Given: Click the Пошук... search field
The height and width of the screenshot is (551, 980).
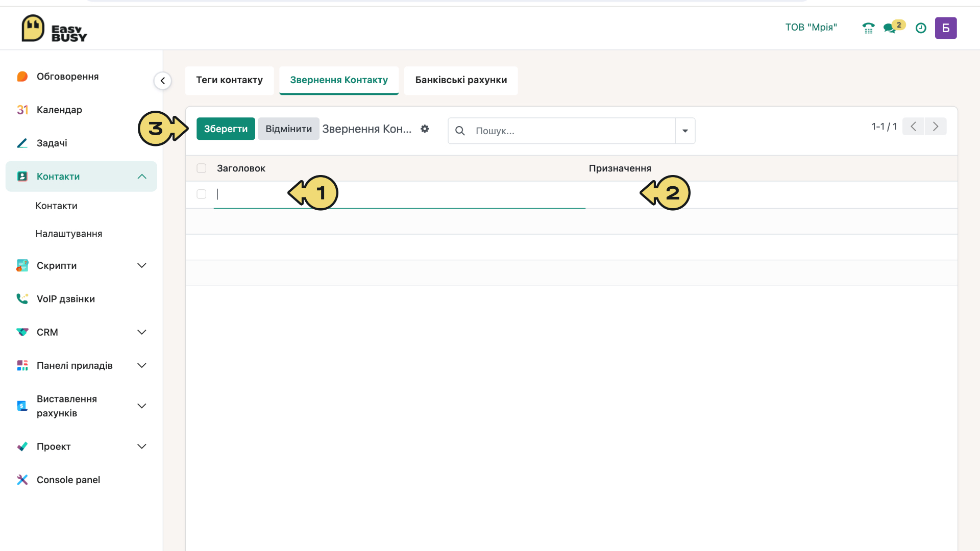Looking at the screenshot, I should [x=573, y=131].
